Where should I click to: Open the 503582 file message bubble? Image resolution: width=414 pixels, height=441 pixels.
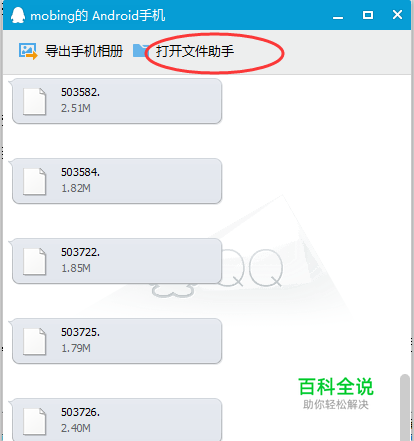point(116,101)
